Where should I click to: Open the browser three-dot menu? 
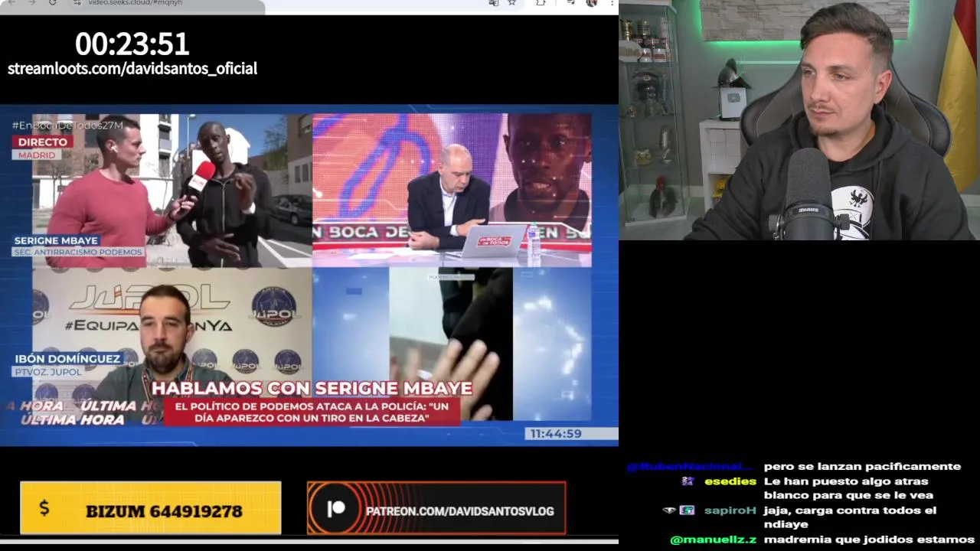612,2
